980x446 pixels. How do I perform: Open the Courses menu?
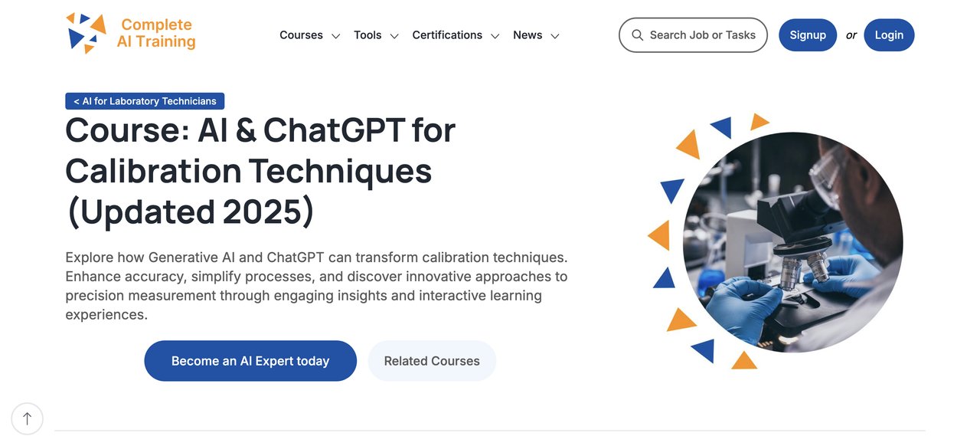pos(301,35)
